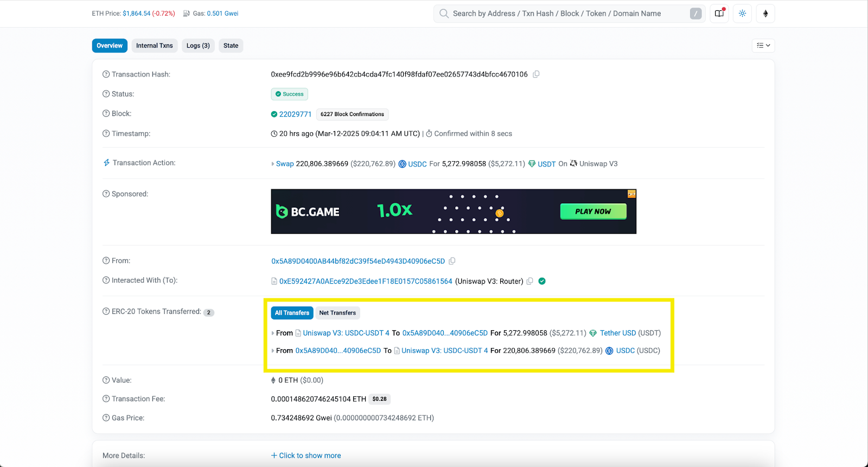
Task: Select the Net Transfers filter
Action: (x=337, y=313)
